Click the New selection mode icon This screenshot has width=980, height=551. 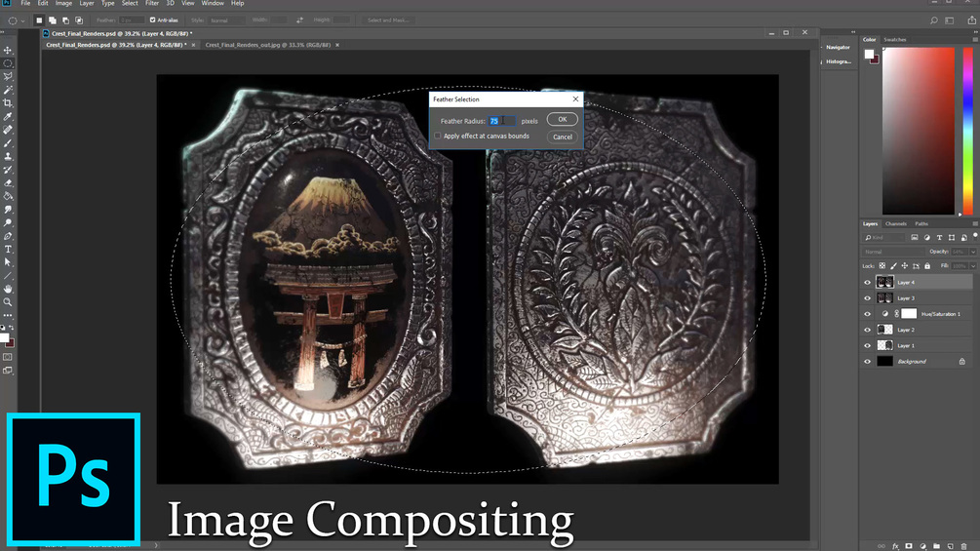pos(39,20)
